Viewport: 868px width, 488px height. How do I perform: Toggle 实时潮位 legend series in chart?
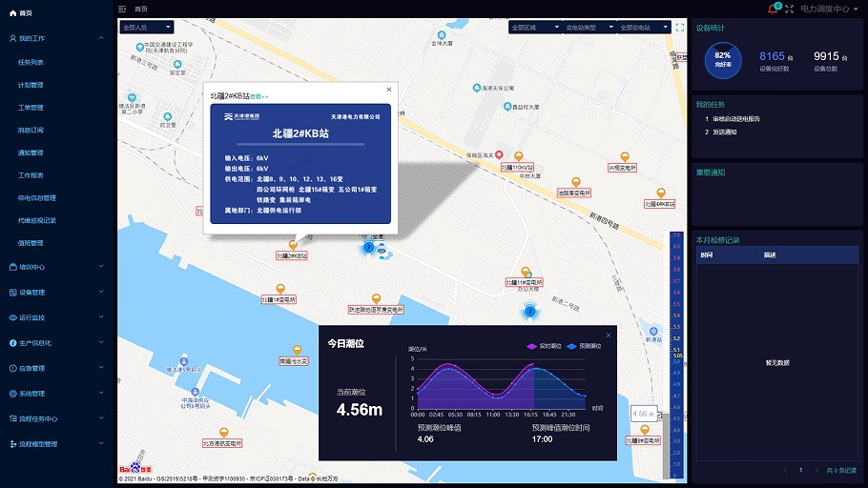544,346
